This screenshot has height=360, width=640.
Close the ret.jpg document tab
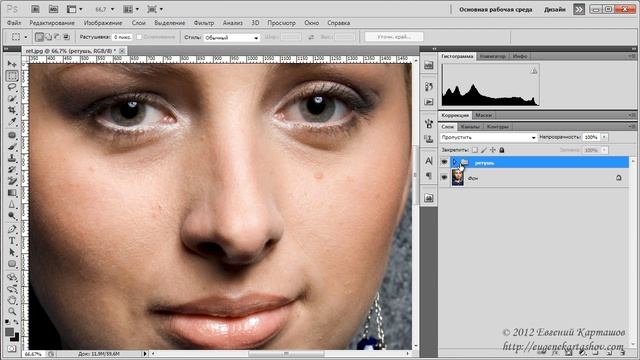pyautogui.click(x=122, y=51)
